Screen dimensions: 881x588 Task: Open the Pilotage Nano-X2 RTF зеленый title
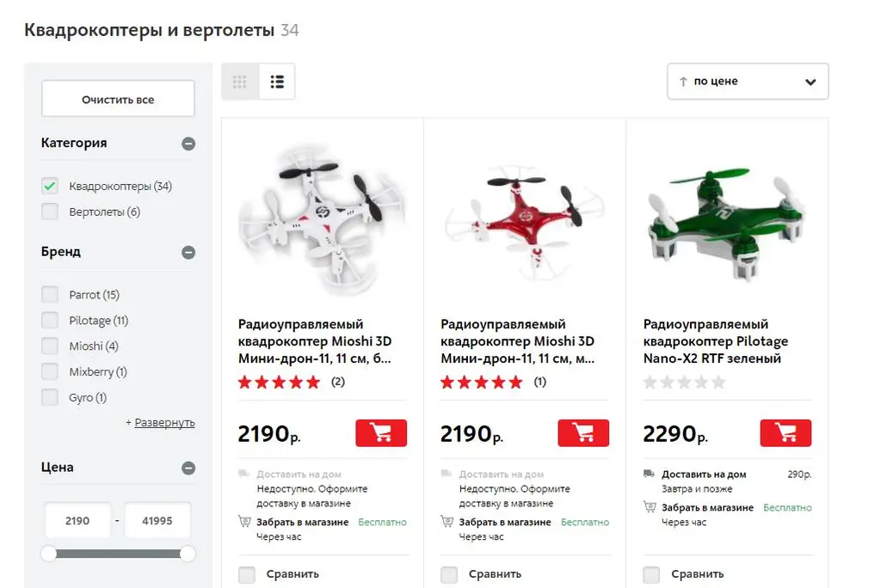point(715,341)
